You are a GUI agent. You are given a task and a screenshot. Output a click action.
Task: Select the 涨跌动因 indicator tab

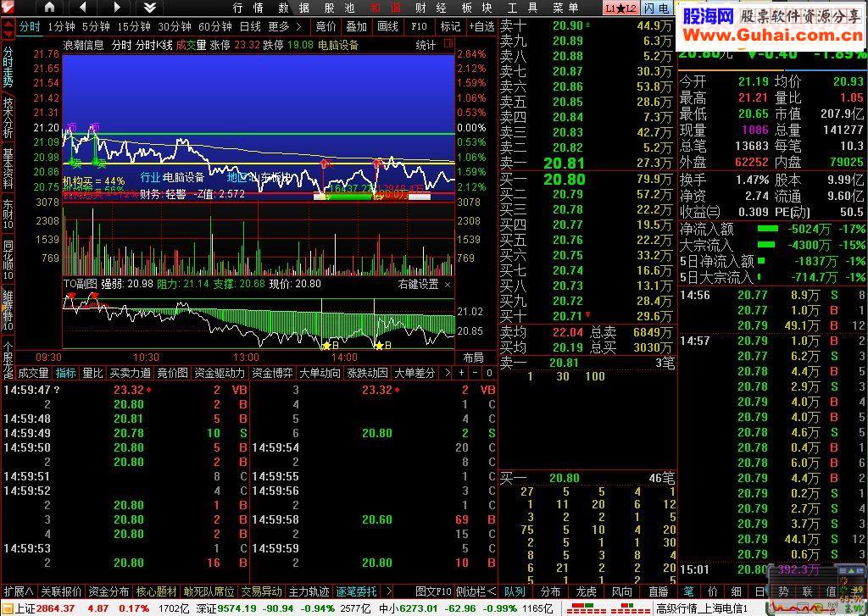point(367,373)
